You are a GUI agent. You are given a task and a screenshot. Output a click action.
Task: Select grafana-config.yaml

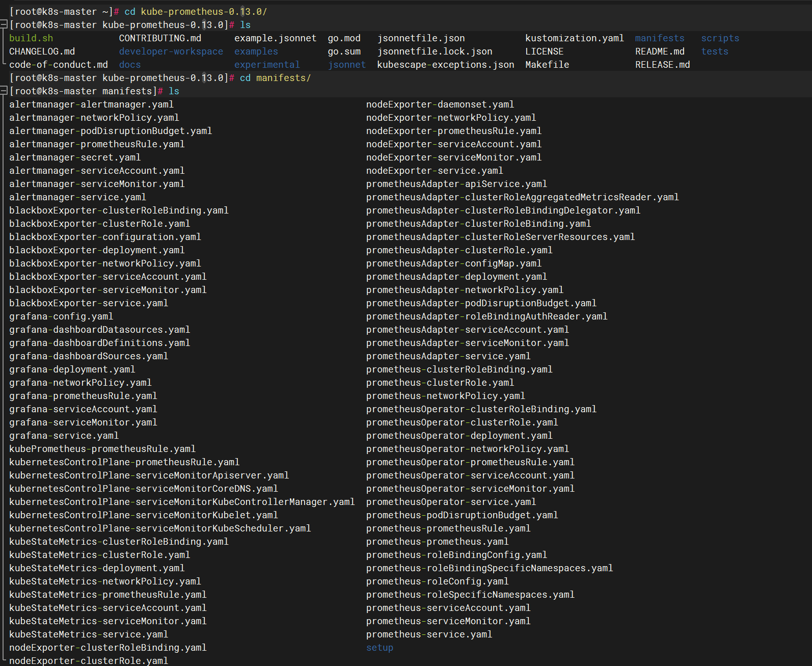point(61,316)
